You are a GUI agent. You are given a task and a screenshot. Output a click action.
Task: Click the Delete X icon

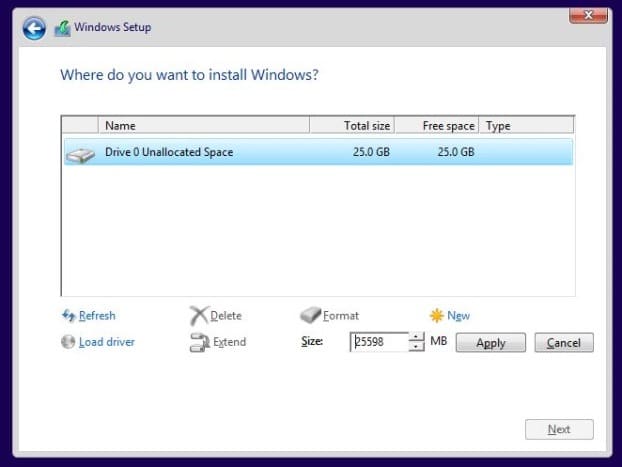click(199, 315)
